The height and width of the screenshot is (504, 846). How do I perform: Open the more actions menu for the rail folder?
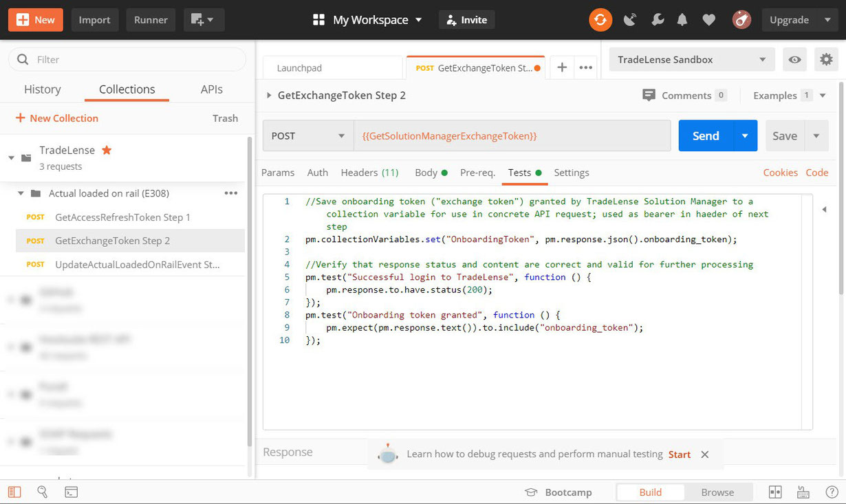click(231, 193)
